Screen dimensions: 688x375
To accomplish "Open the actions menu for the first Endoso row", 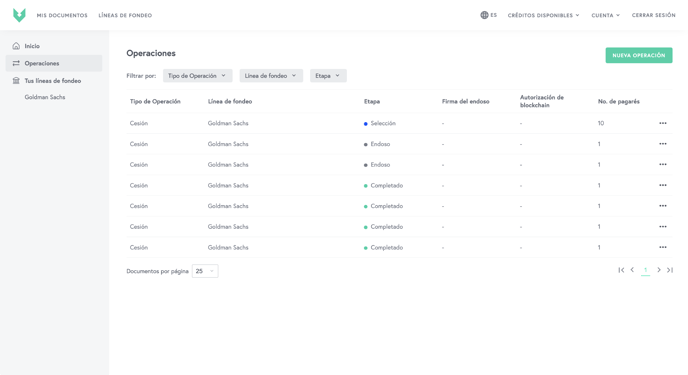I will click(x=663, y=144).
